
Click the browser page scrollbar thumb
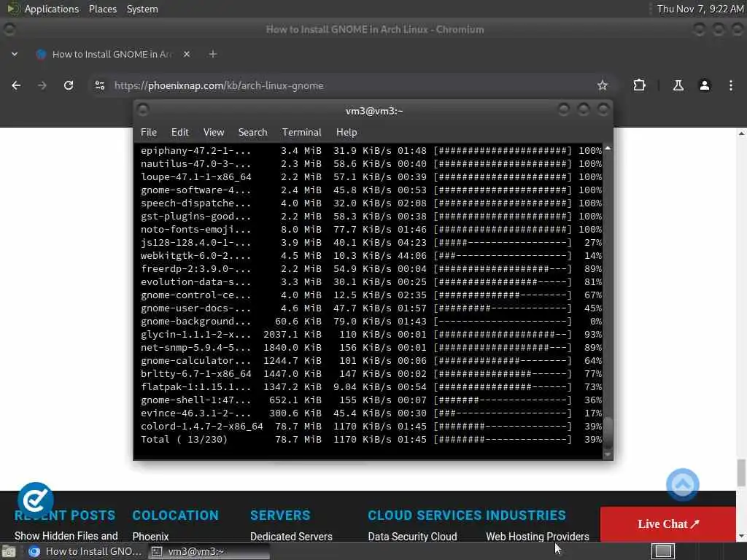(741, 472)
